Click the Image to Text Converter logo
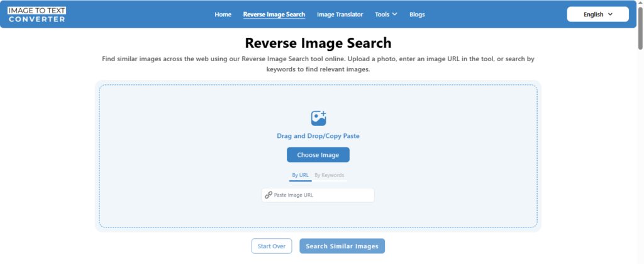 37,14
